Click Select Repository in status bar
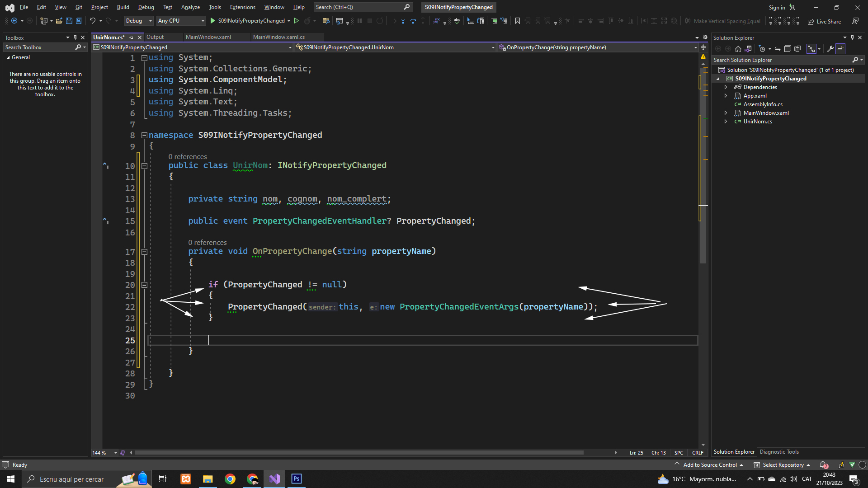 [783, 465]
